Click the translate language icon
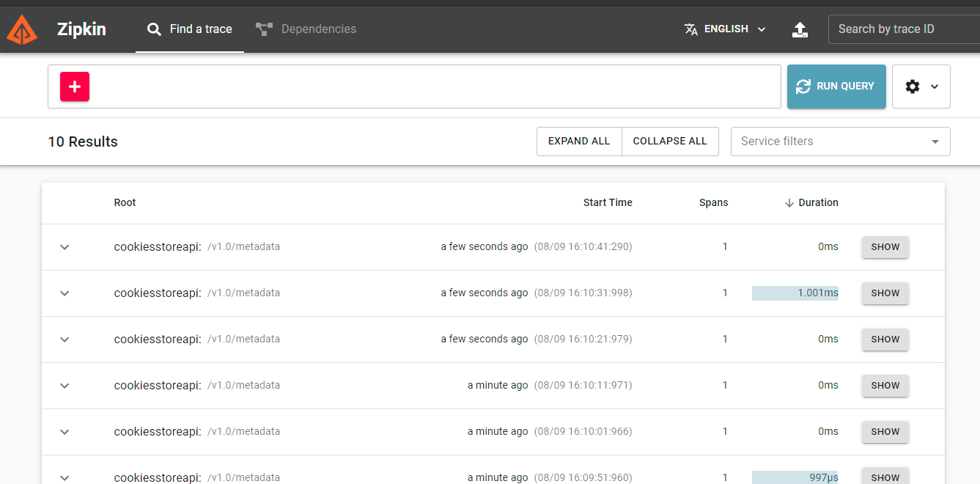Image resolution: width=980 pixels, height=484 pixels. pyautogui.click(x=690, y=29)
